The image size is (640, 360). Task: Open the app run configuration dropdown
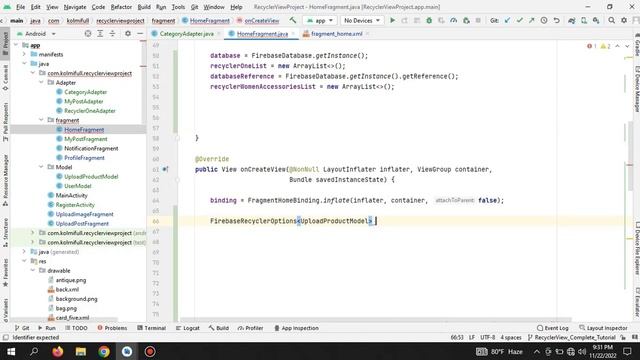pyautogui.click(x=320, y=20)
